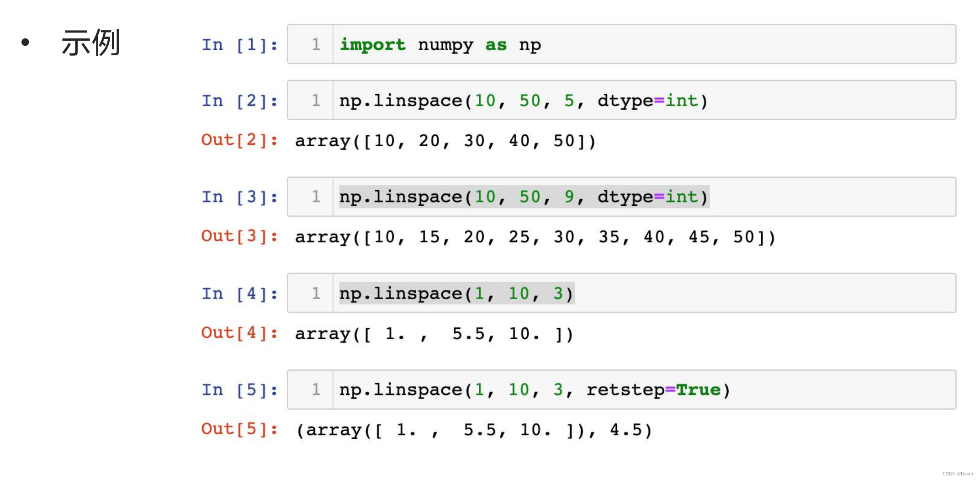Click the 示例 heading text

tap(91, 43)
